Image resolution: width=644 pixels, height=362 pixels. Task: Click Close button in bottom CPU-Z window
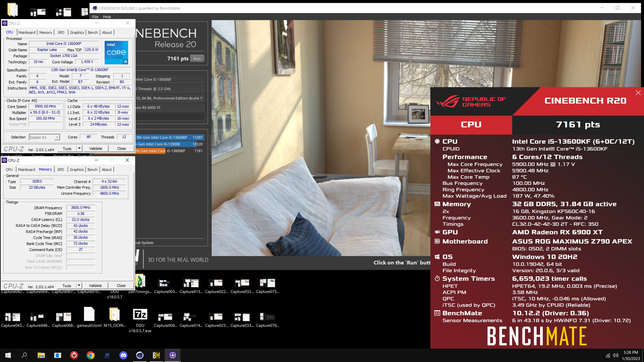(121, 285)
